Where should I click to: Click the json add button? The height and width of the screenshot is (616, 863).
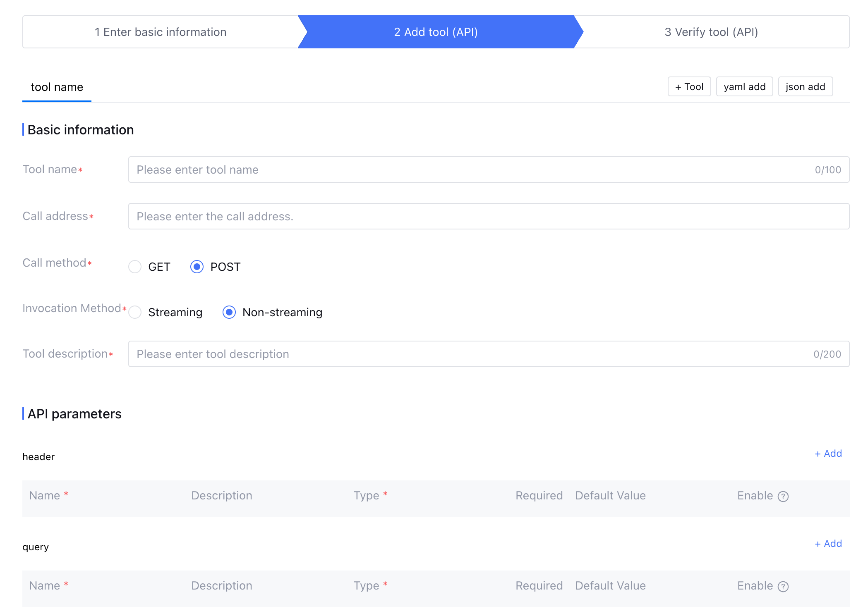click(x=805, y=87)
